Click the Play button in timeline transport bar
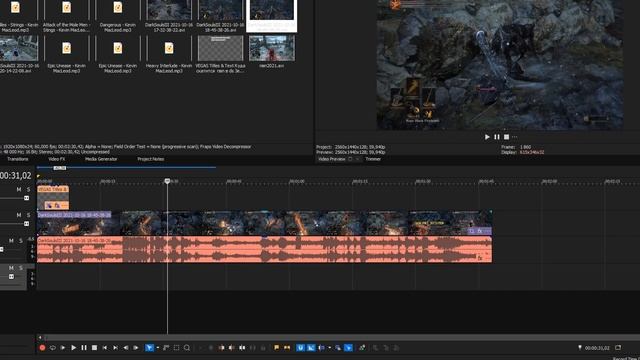 73,348
